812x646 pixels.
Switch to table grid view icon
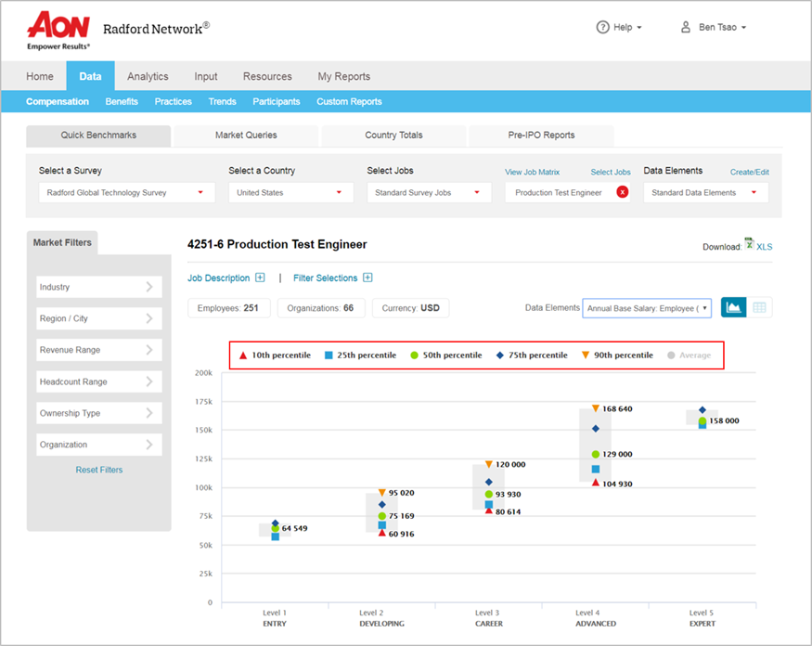[x=759, y=308]
